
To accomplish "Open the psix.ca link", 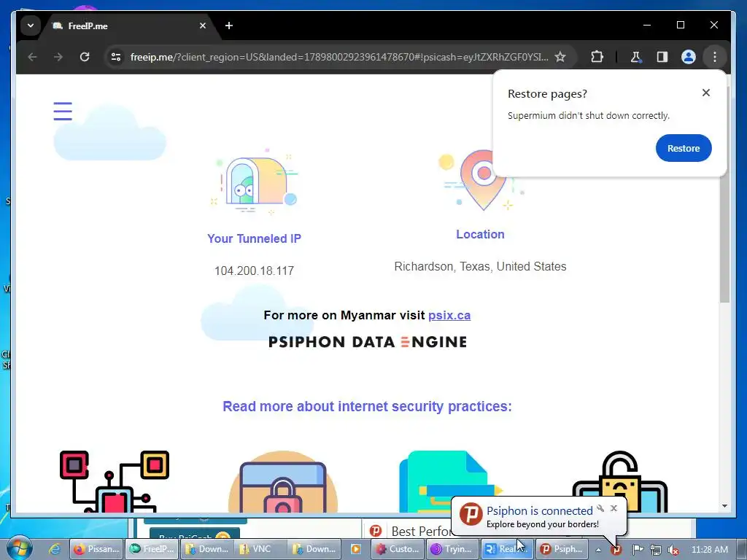I will (449, 315).
